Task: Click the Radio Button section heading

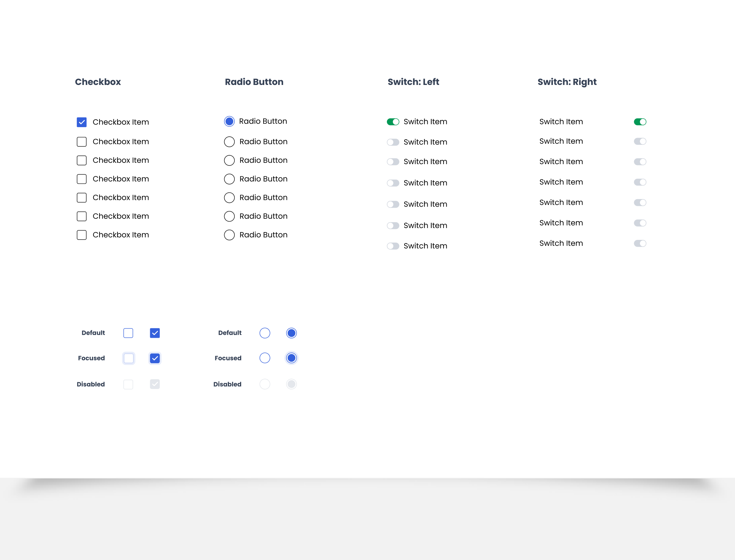Action: pyautogui.click(x=254, y=82)
